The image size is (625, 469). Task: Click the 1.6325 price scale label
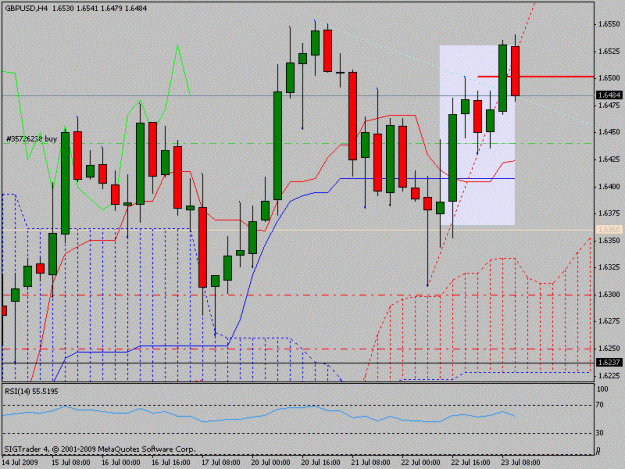[609, 267]
